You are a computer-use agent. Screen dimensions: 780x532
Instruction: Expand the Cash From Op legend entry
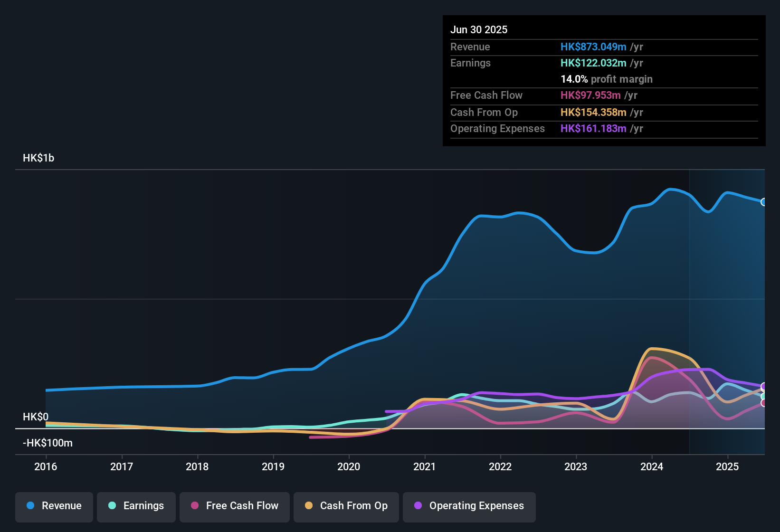[x=346, y=506]
